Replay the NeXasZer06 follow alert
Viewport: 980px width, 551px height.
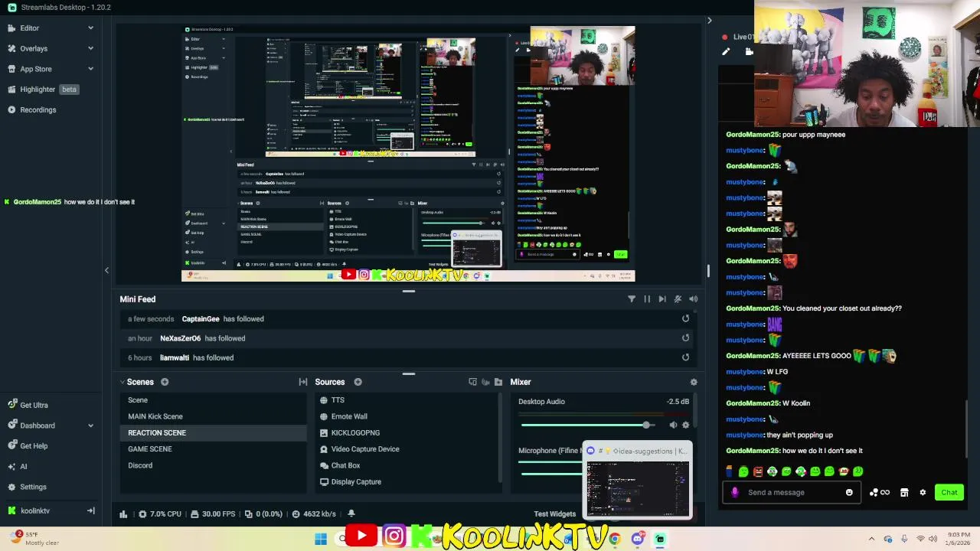coord(685,337)
